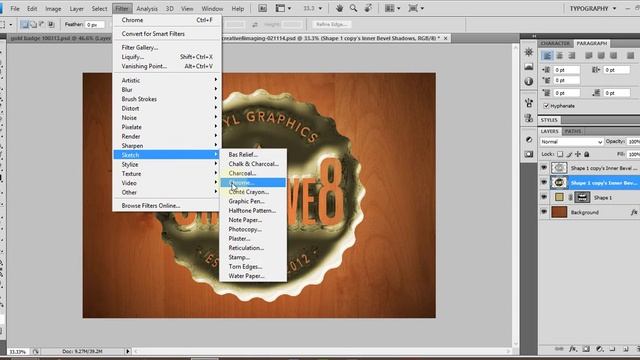Toggle Lock position icon
This screenshot has height=360, width=640.
tap(578, 154)
